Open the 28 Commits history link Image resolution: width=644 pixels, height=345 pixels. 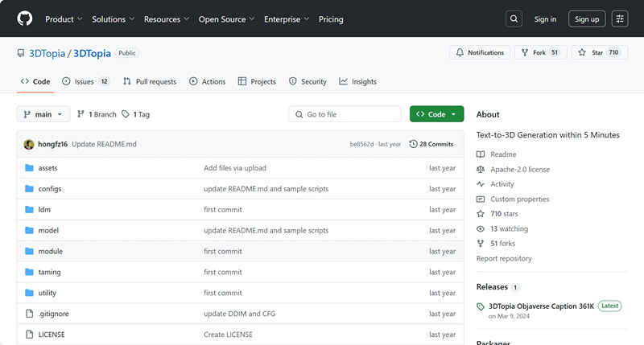431,144
